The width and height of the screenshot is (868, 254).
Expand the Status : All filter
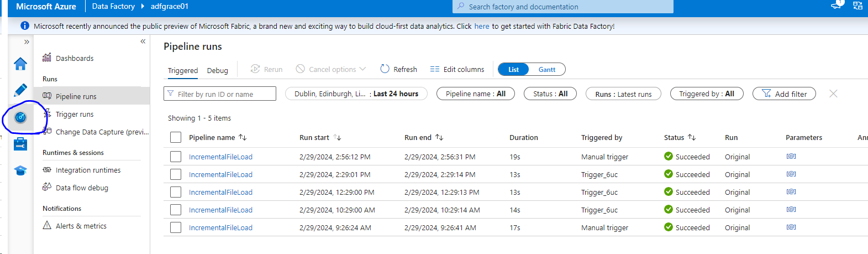550,94
